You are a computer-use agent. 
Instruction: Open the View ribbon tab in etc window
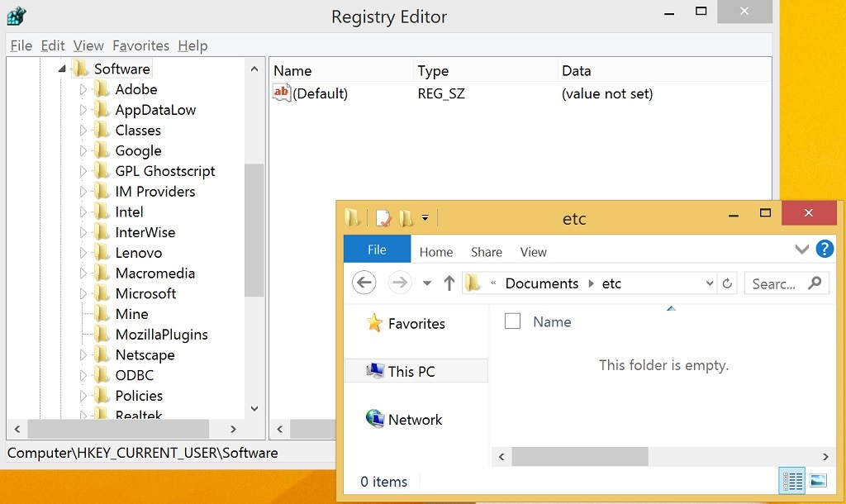coord(533,252)
